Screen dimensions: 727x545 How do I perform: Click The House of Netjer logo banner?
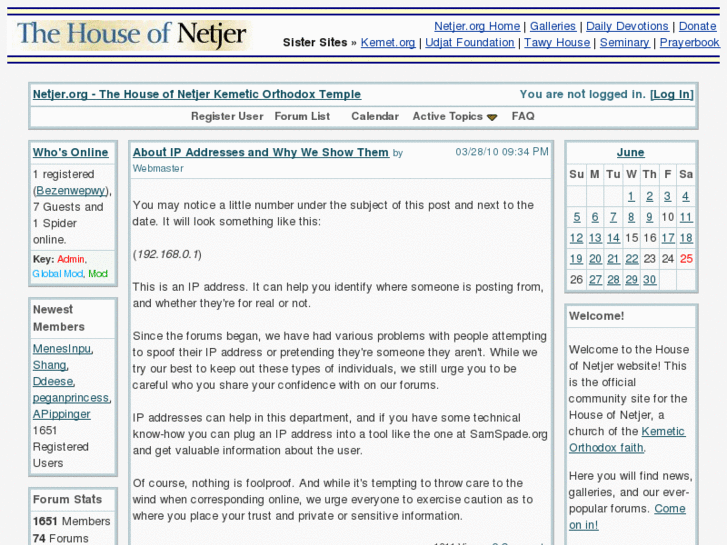click(132, 34)
